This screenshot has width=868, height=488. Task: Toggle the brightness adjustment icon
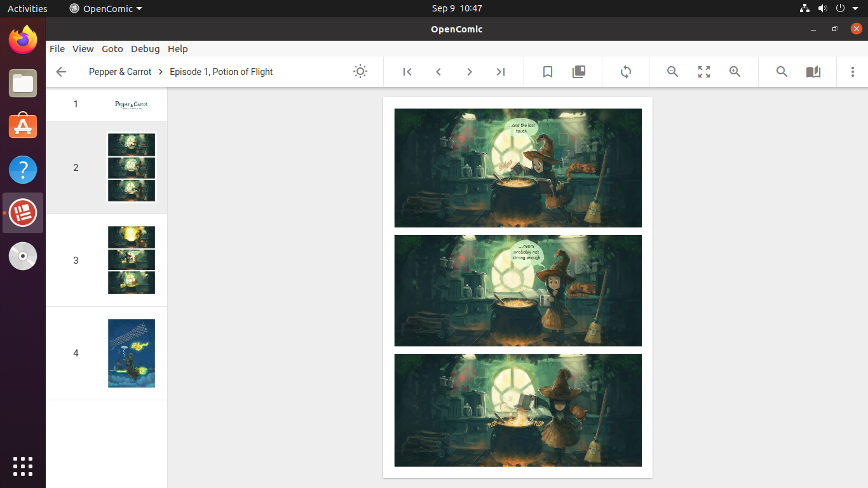(360, 72)
